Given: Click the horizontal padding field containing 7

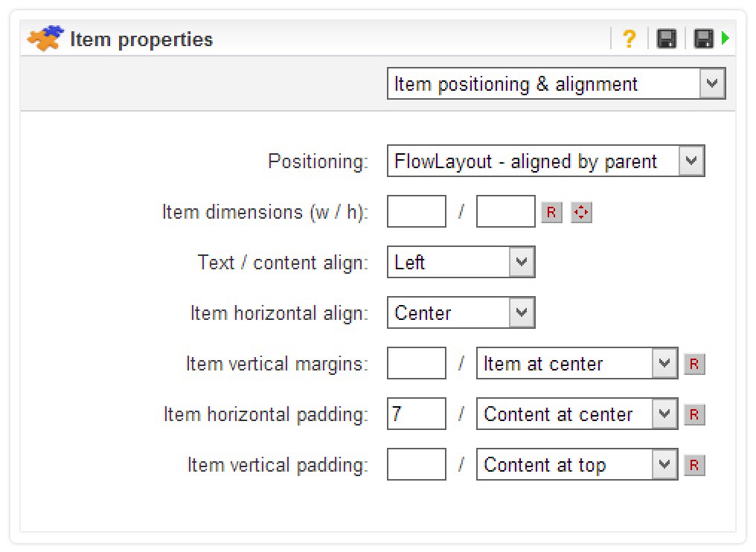Looking at the screenshot, I should pyautogui.click(x=417, y=414).
